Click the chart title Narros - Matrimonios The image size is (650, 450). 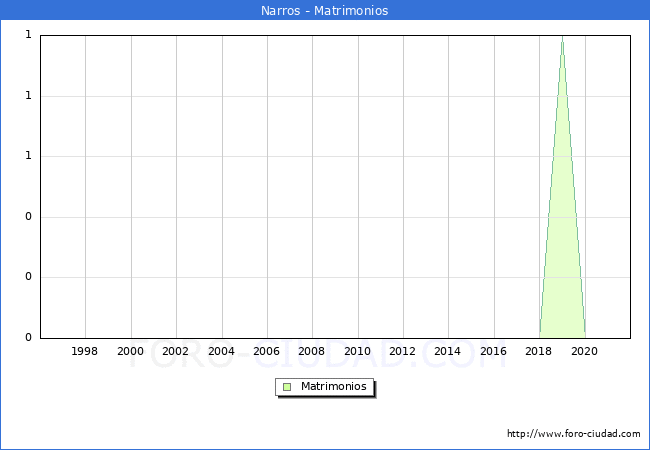point(324,11)
